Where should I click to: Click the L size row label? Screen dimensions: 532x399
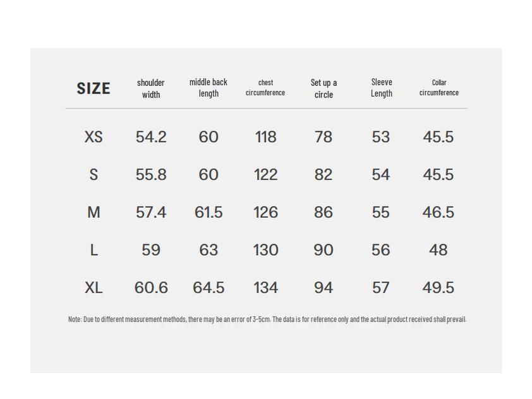pyautogui.click(x=94, y=251)
